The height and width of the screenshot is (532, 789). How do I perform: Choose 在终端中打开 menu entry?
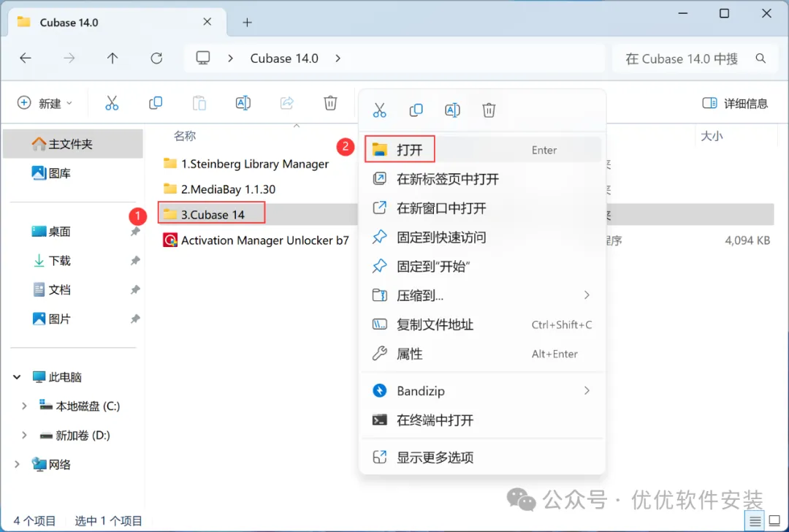482,420
